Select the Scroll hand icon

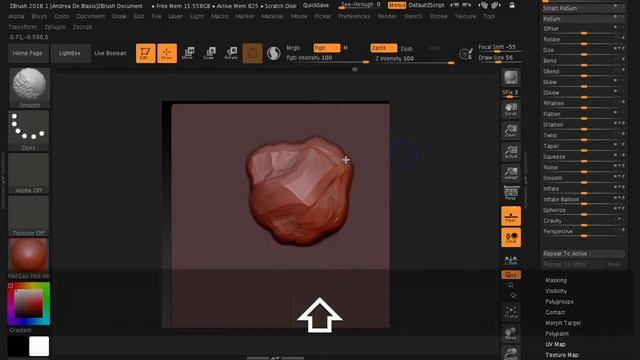[511, 109]
